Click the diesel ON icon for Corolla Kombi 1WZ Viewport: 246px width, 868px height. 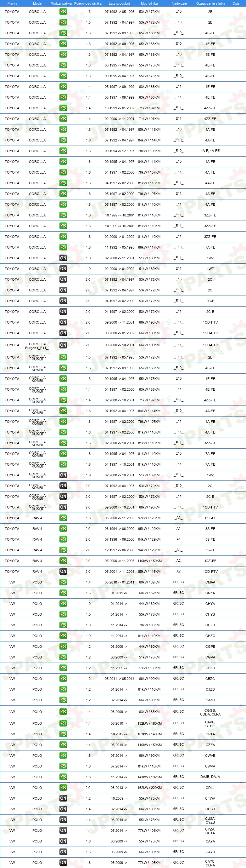(x=63, y=475)
